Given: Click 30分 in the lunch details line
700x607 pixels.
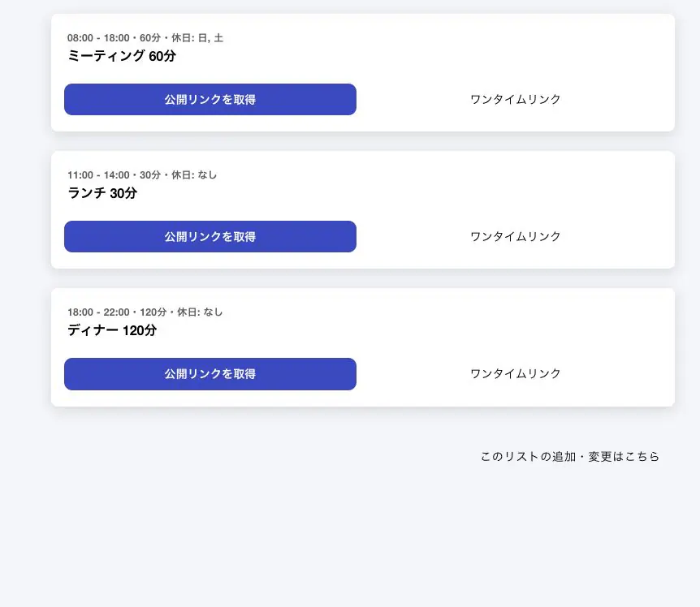Looking at the screenshot, I should [x=149, y=175].
